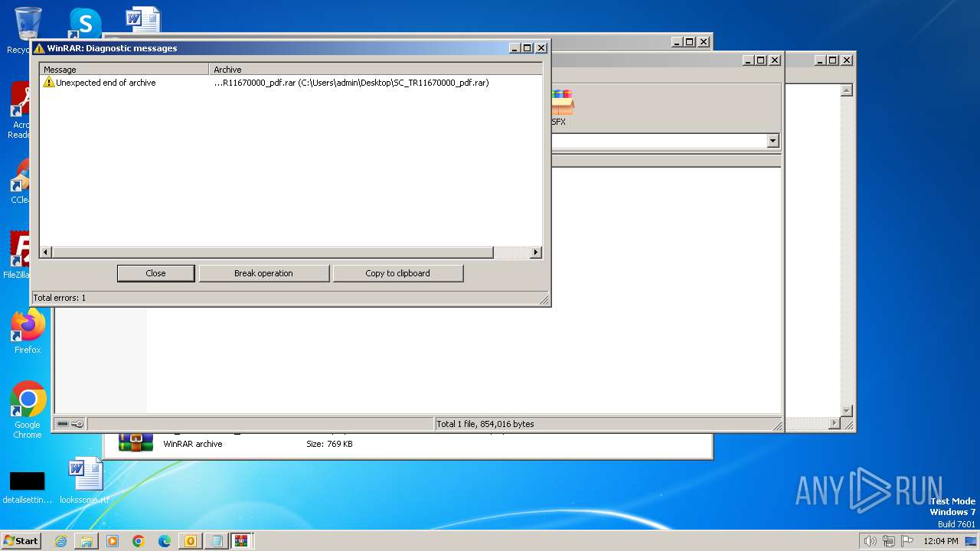980x551 pixels.
Task: Maximize the Diagnostic messages dialog
Action: point(527,48)
